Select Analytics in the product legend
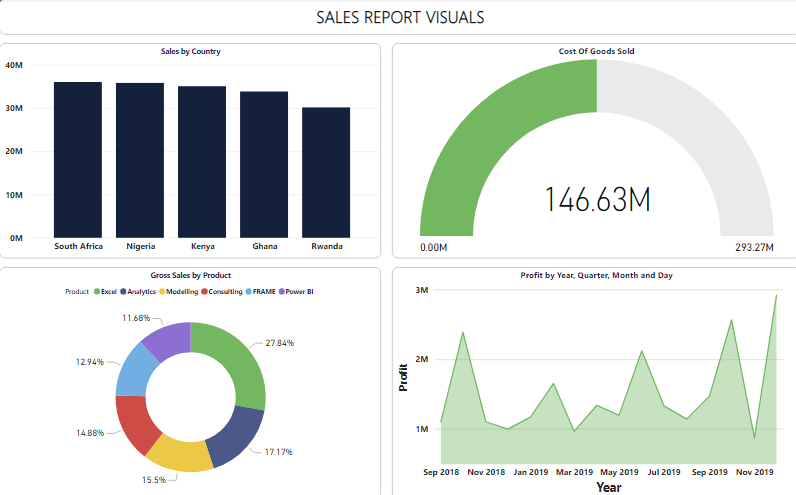The image size is (796, 495). [142, 291]
